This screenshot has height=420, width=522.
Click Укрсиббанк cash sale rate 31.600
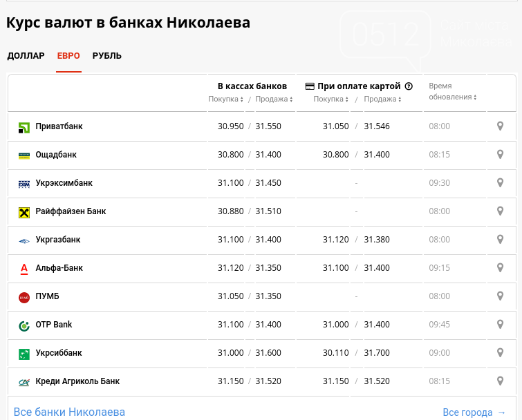(x=268, y=353)
